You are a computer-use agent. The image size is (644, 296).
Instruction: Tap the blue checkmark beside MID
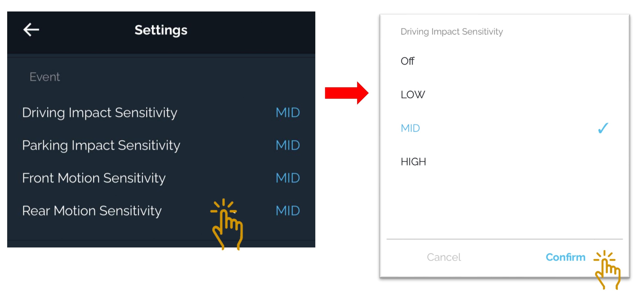[603, 128]
